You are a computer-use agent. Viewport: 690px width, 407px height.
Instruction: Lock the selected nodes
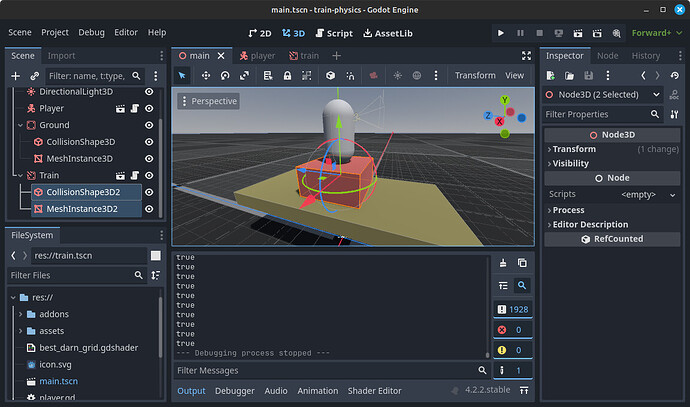click(287, 75)
